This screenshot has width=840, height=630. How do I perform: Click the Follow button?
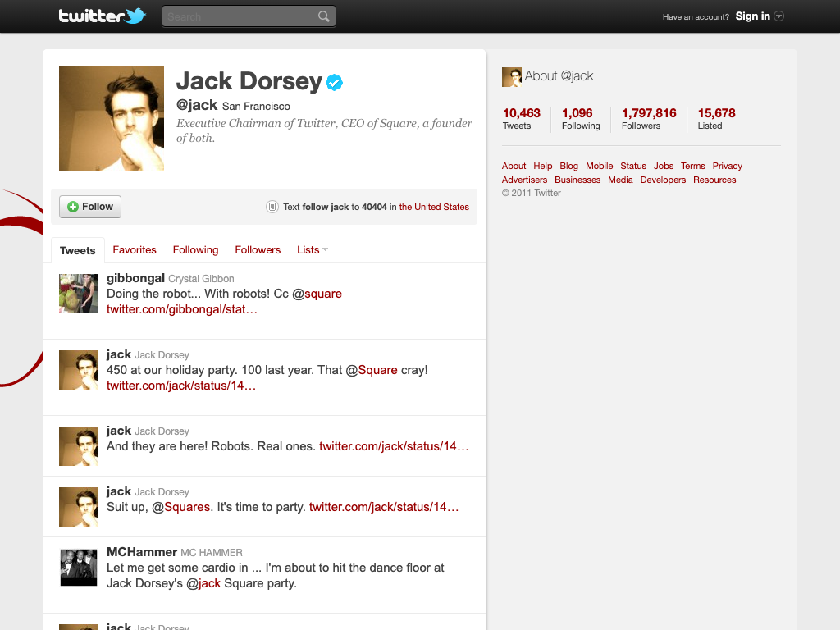(x=90, y=207)
